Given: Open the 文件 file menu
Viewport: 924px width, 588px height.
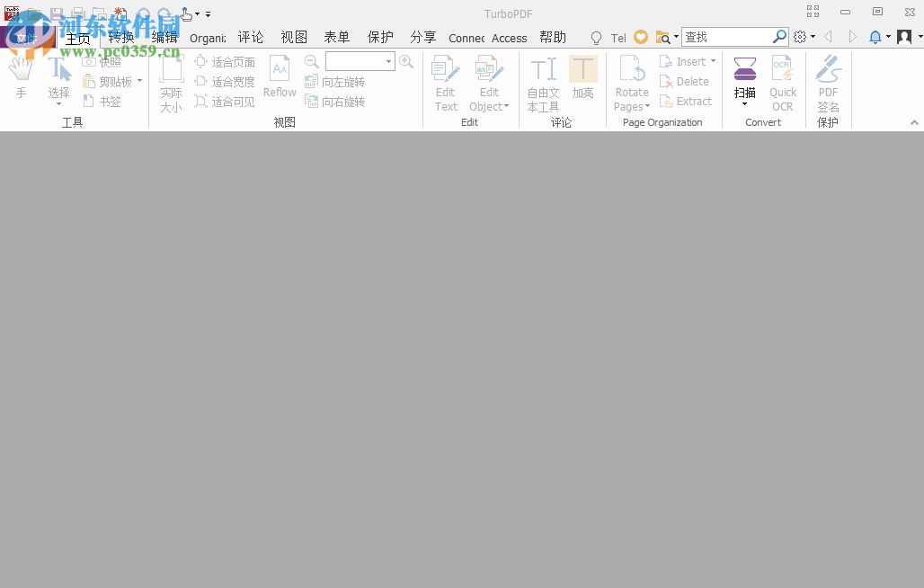Looking at the screenshot, I should [x=29, y=37].
